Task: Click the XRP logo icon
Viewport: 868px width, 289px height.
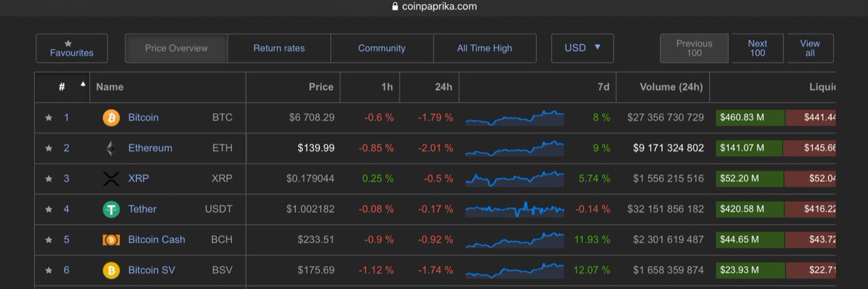Action: 111,179
